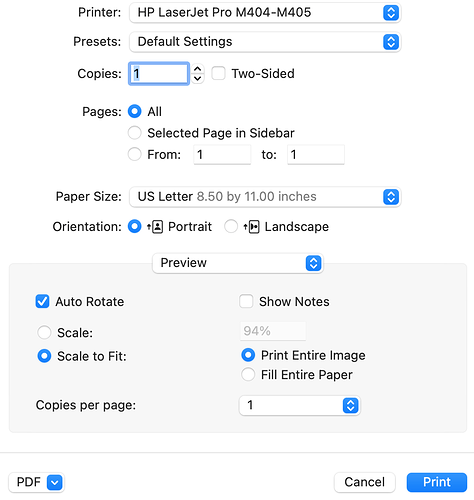Select Fill Entire Paper option
This screenshot has width=474, height=500.
248,374
